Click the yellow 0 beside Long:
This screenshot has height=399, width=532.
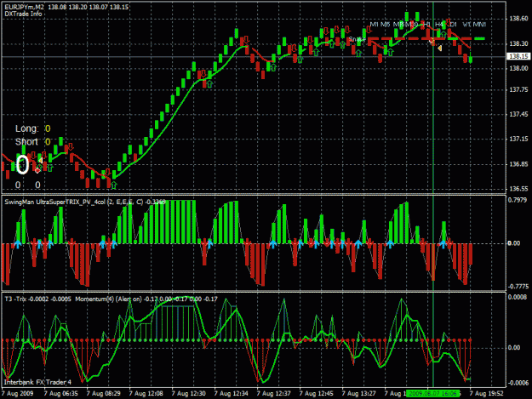48,128
